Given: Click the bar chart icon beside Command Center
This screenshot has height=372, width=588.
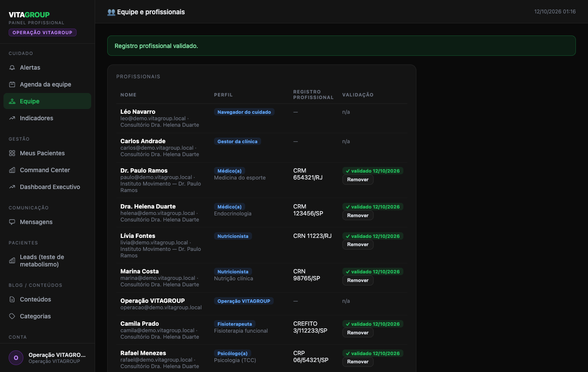Looking at the screenshot, I should pos(12,170).
